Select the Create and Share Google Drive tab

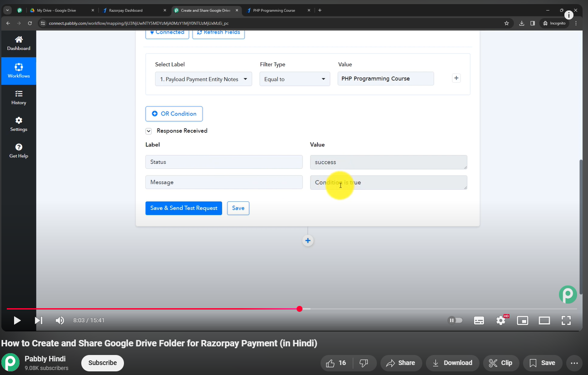[208, 10]
